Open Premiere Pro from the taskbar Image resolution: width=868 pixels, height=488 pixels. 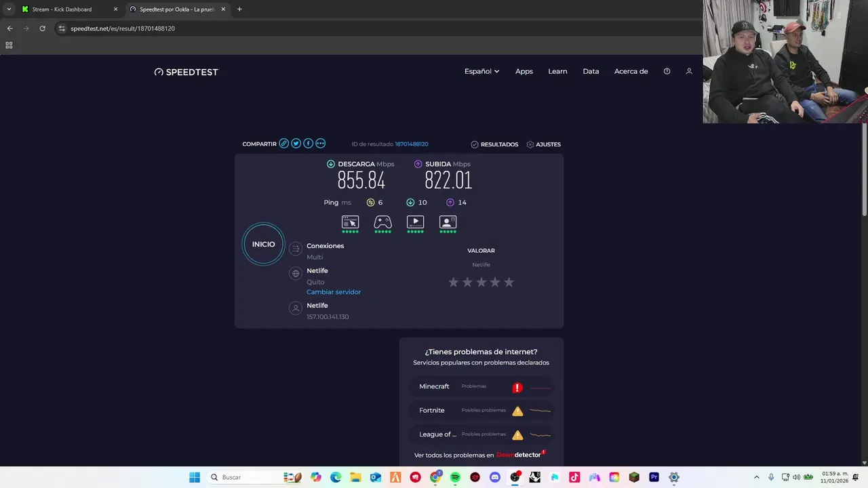654,477
